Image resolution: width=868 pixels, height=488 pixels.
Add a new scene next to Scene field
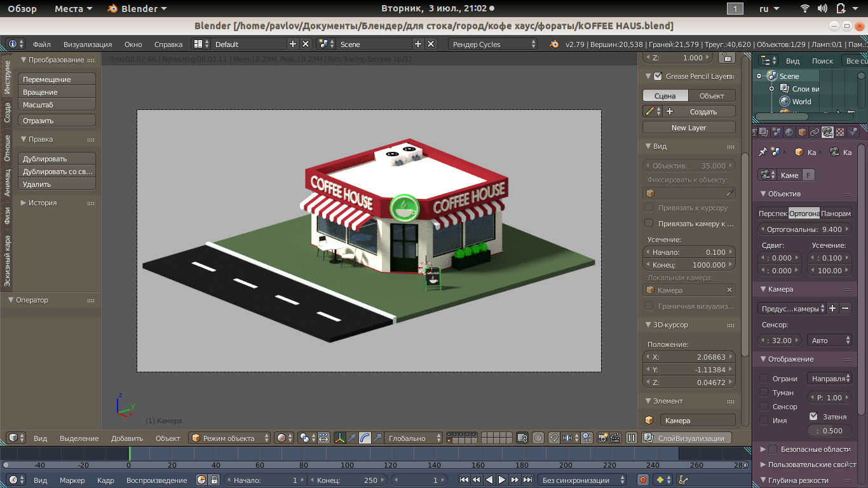pos(418,44)
